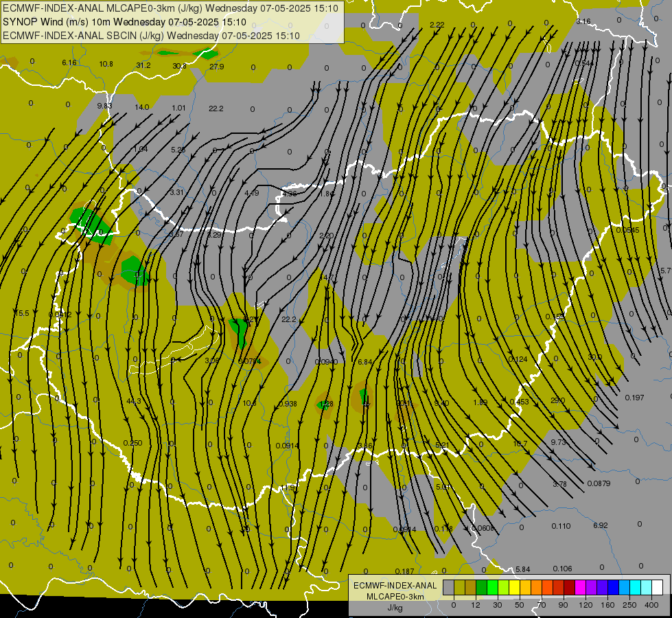Select the 0.197 map value
This screenshot has width=672, height=618.
coord(634,398)
